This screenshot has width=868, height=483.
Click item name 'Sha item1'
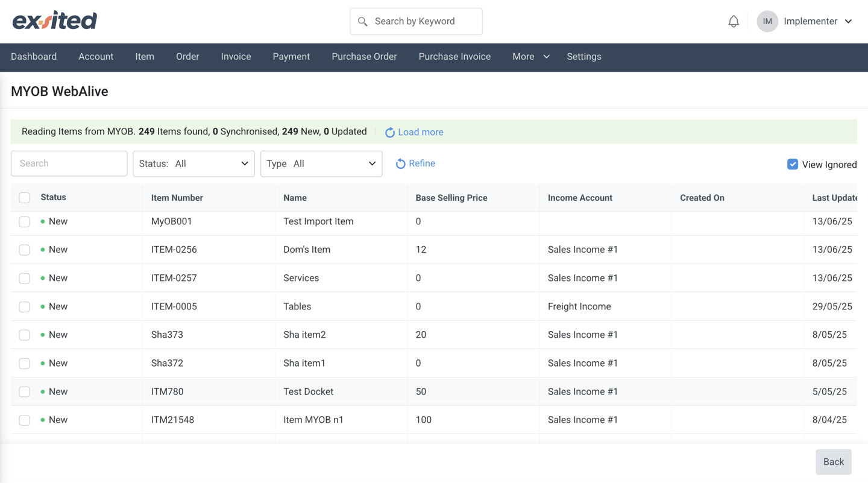(304, 363)
